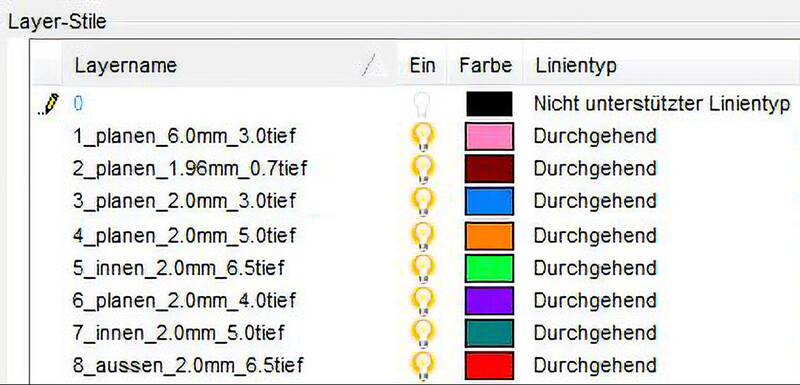Click the Farbe column header
800x385 pixels.
pos(485,65)
